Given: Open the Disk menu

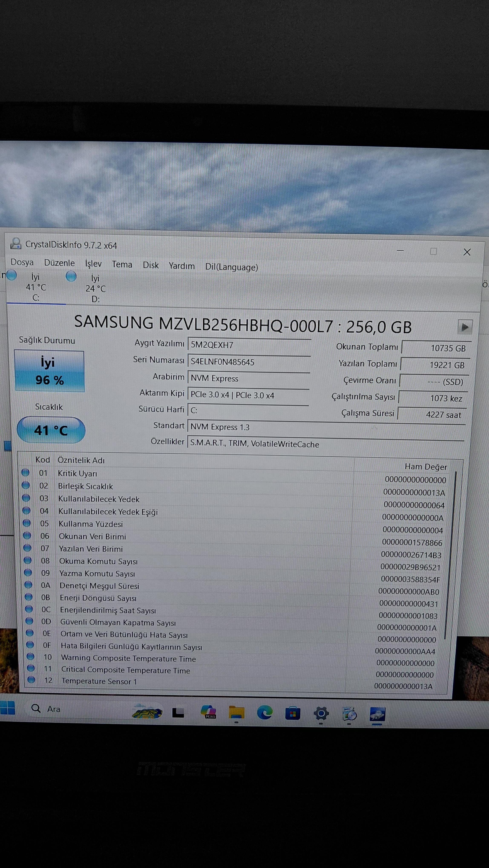Looking at the screenshot, I should pyautogui.click(x=151, y=265).
